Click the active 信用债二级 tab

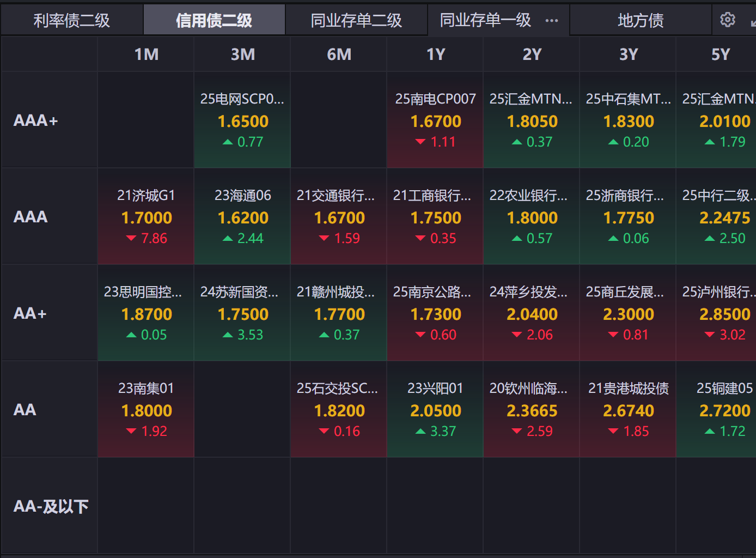pos(214,21)
